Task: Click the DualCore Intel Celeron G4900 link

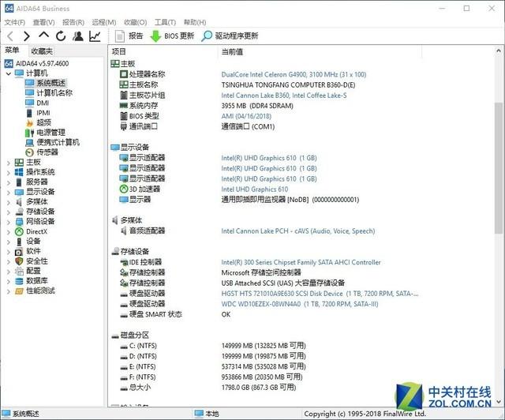Action: 294,74
